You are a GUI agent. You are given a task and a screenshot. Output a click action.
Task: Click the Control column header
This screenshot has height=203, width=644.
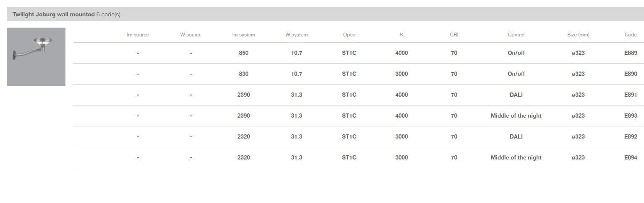point(516,35)
